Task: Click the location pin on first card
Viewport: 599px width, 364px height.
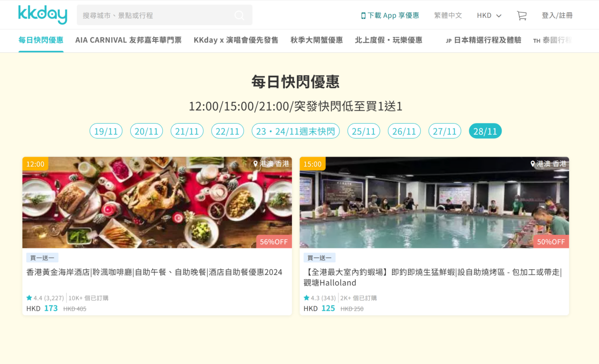Action: 256,164
